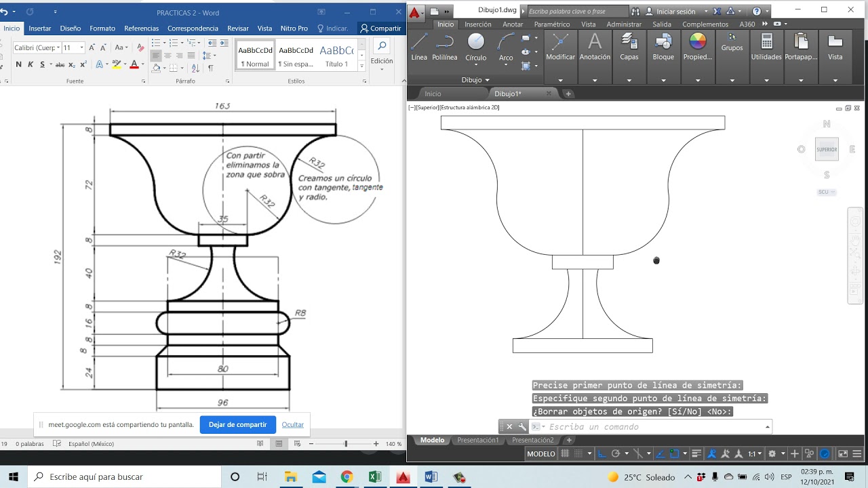
Task: Click the AutoCAD search binoculars icon
Action: (635, 11)
